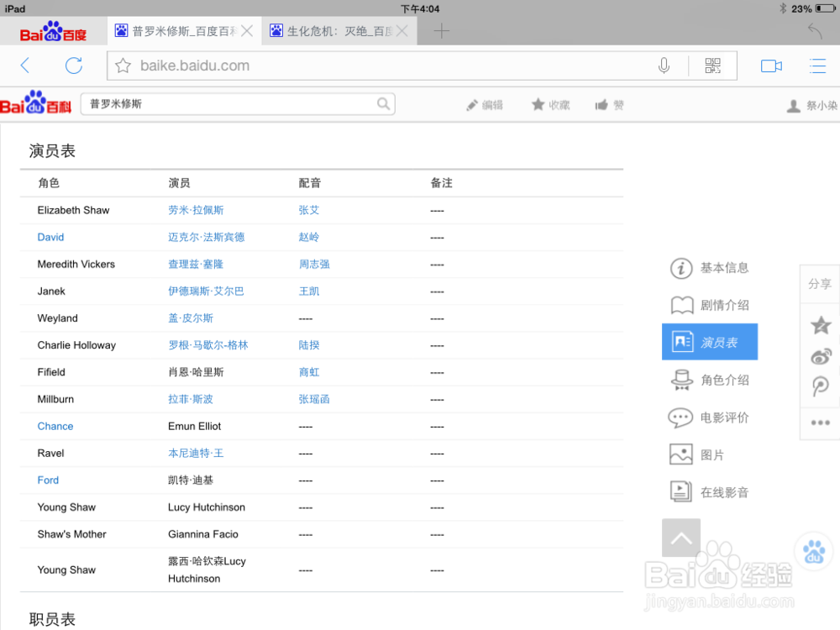This screenshot has height=630, width=840.
Task: Click the Baidu Jingyan paw icon
Action: point(812,551)
